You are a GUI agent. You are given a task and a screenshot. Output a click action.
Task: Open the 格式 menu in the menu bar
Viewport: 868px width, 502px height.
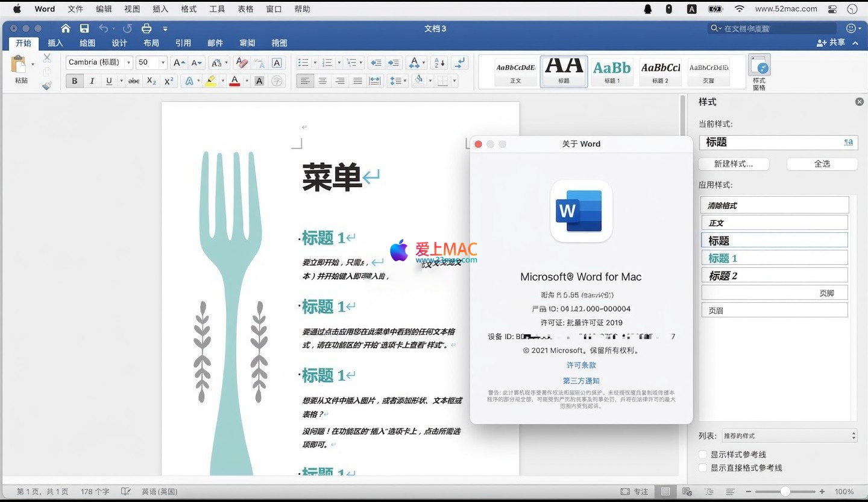189,9
